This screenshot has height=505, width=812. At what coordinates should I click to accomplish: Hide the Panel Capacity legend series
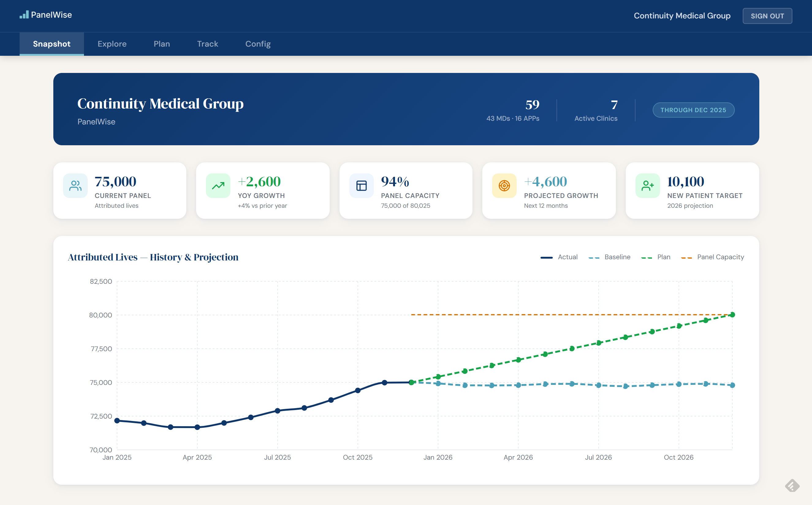pos(713,257)
